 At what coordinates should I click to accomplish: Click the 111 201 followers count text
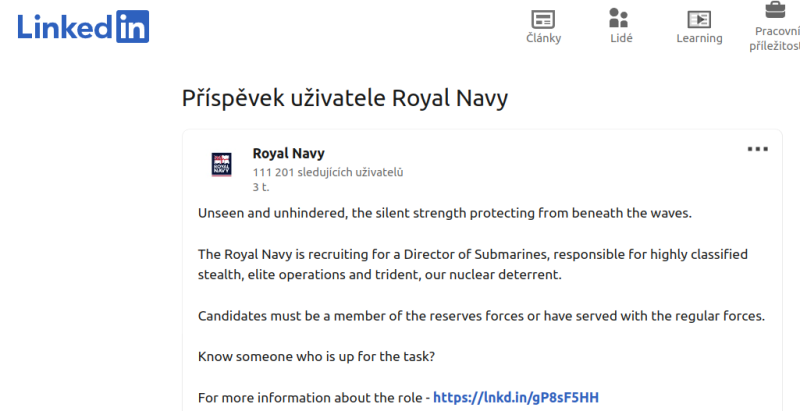pyautogui.click(x=328, y=173)
